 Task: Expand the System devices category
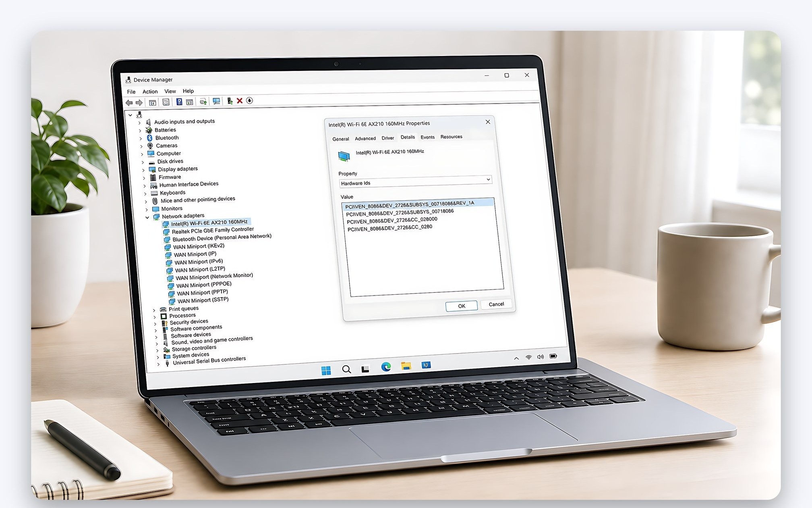click(157, 357)
